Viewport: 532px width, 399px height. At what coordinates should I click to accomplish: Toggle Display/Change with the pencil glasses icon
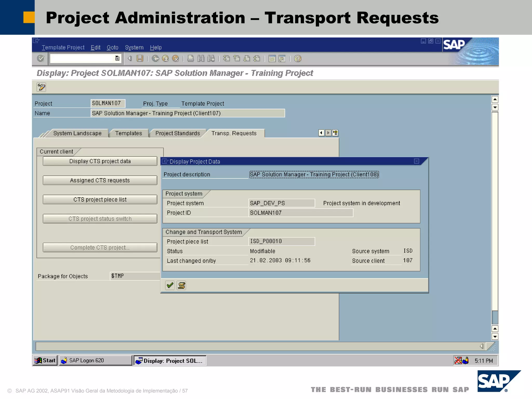click(x=41, y=87)
